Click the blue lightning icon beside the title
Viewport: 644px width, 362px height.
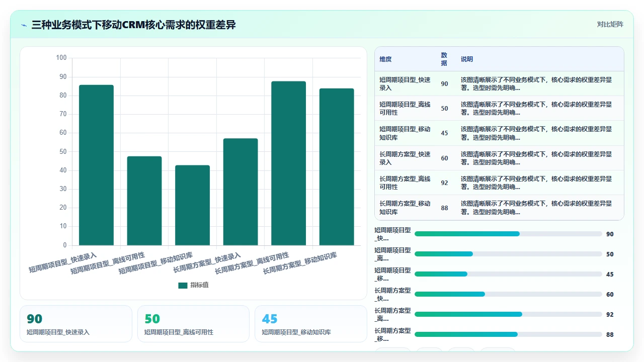point(24,25)
